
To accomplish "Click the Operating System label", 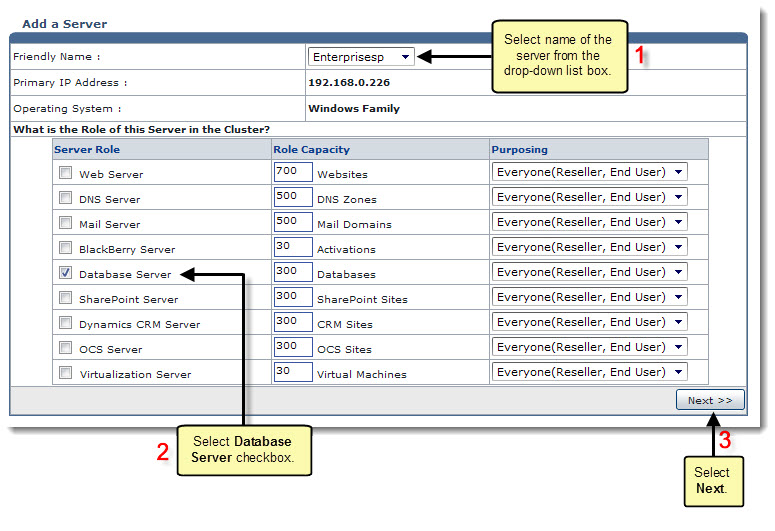I will (x=67, y=108).
